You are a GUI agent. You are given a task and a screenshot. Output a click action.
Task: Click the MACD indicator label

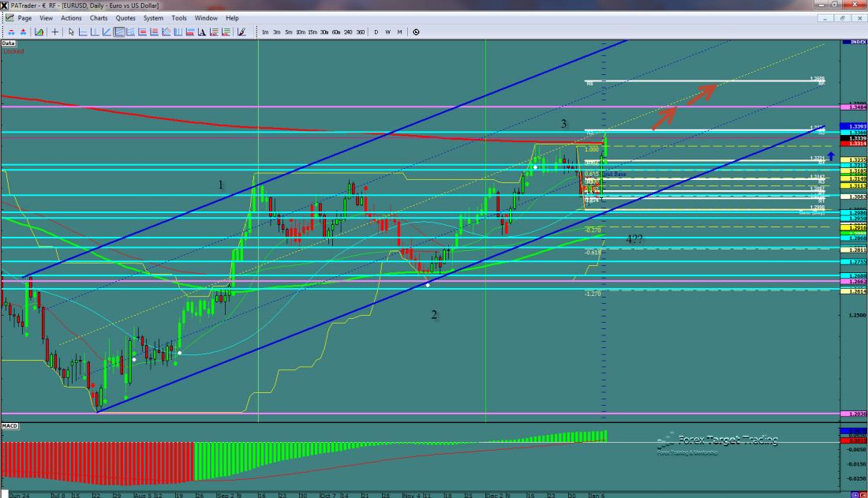[x=9, y=426]
